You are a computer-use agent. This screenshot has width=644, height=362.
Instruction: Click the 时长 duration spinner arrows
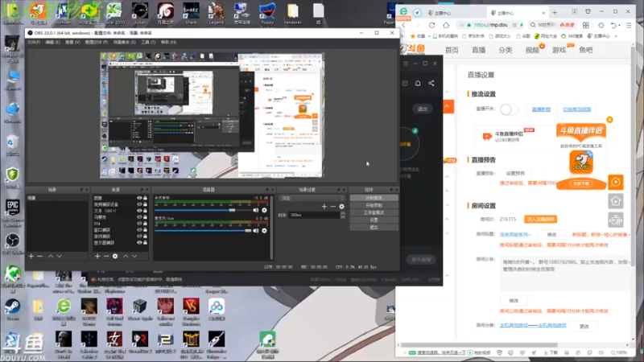click(x=343, y=215)
